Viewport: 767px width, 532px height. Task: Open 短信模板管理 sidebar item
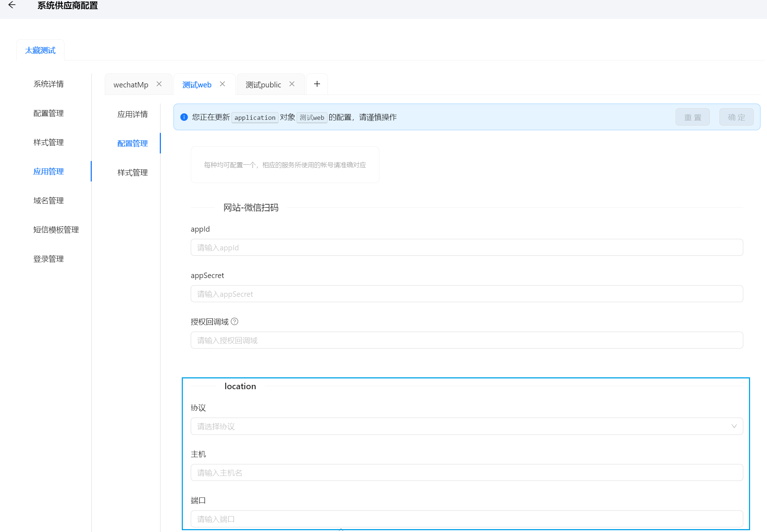(56, 230)
